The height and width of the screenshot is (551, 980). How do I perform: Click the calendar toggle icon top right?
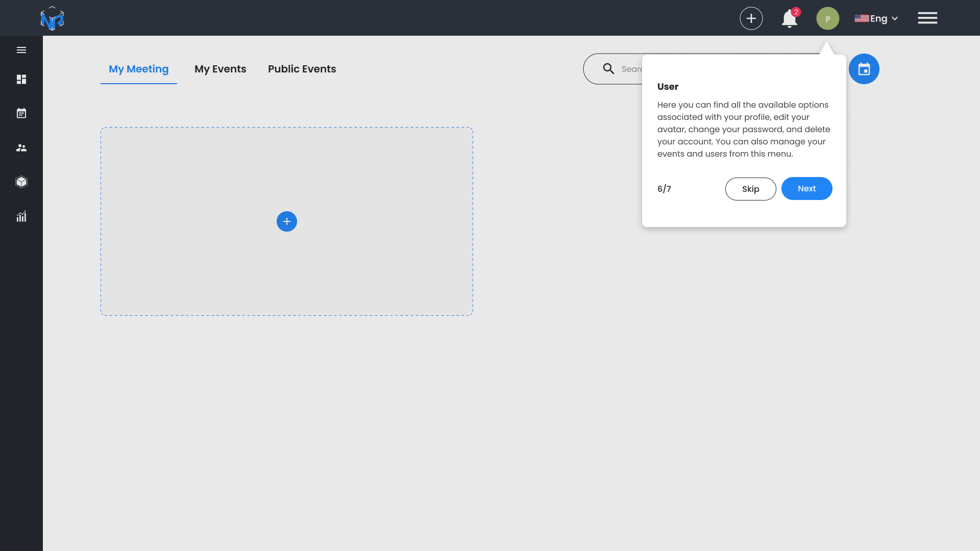(x=864, y=69)
